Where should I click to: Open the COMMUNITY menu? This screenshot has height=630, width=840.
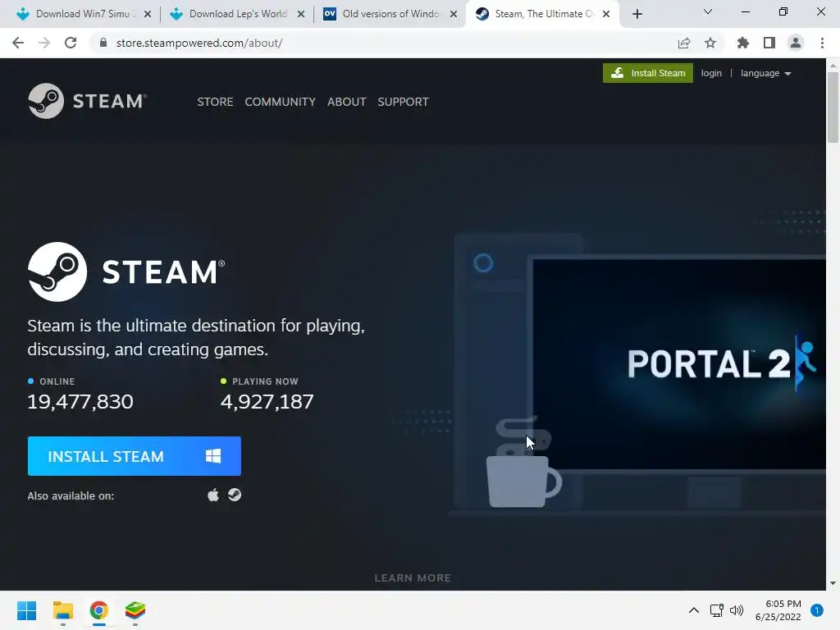pos(281,102)
